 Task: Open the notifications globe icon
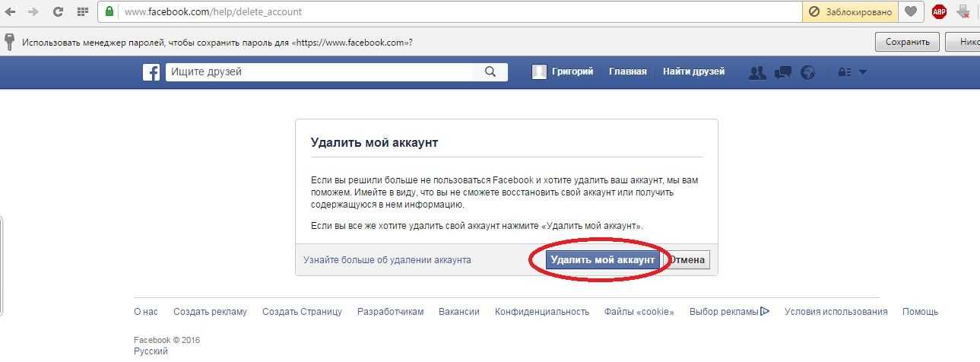point(808,72)
